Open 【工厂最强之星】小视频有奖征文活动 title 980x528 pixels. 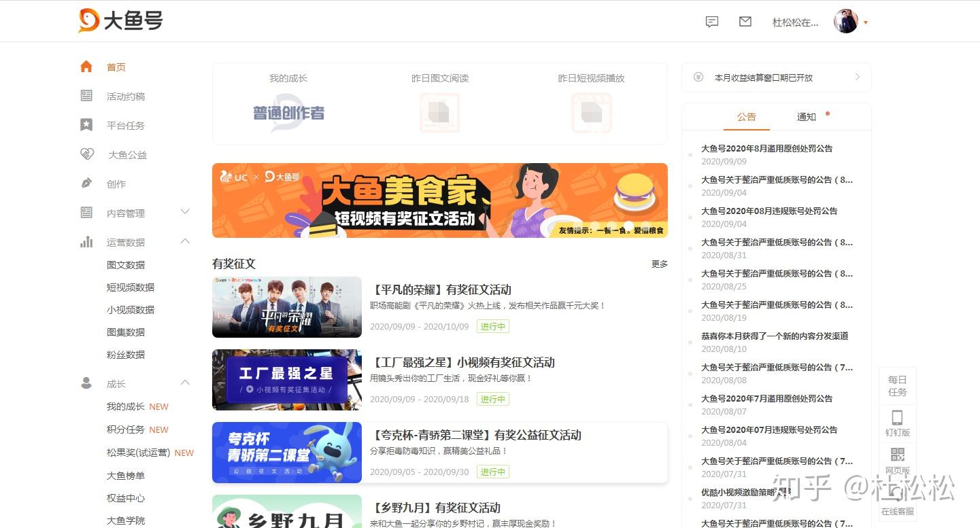462,363
